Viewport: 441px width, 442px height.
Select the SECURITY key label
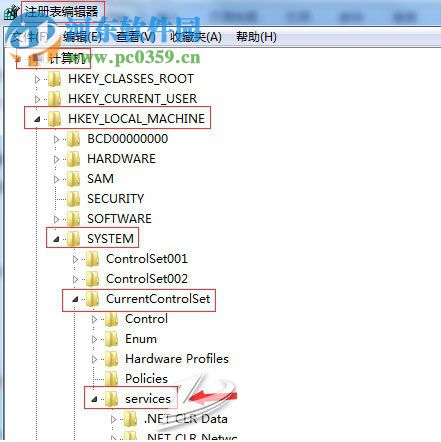click(115, 199)
